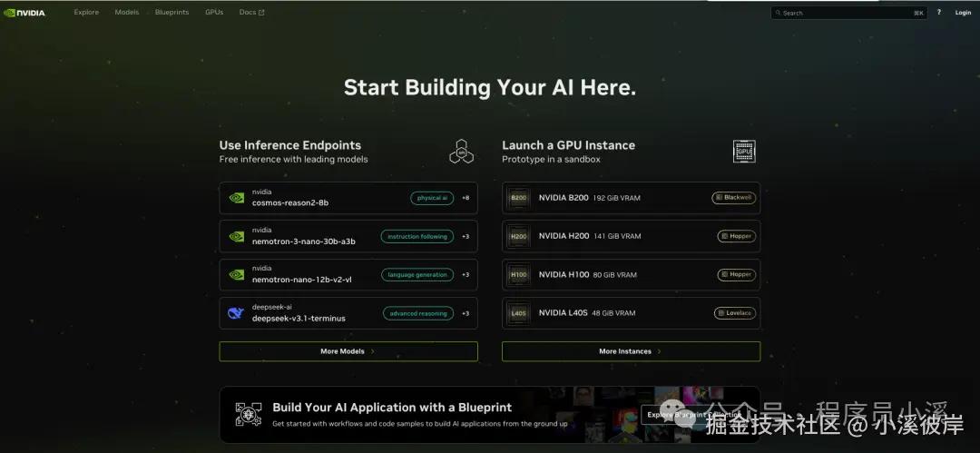Open the cosmos-reason2-8b model row
The image size is (980, 453).
point(348,198)
